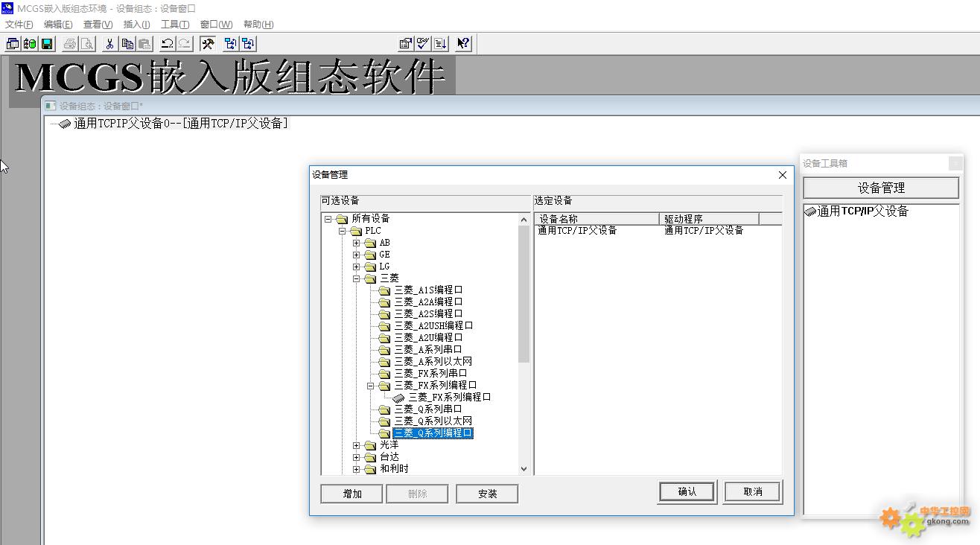Expand the 台达 folder node
Screen dimensions: 980x545
357,457
